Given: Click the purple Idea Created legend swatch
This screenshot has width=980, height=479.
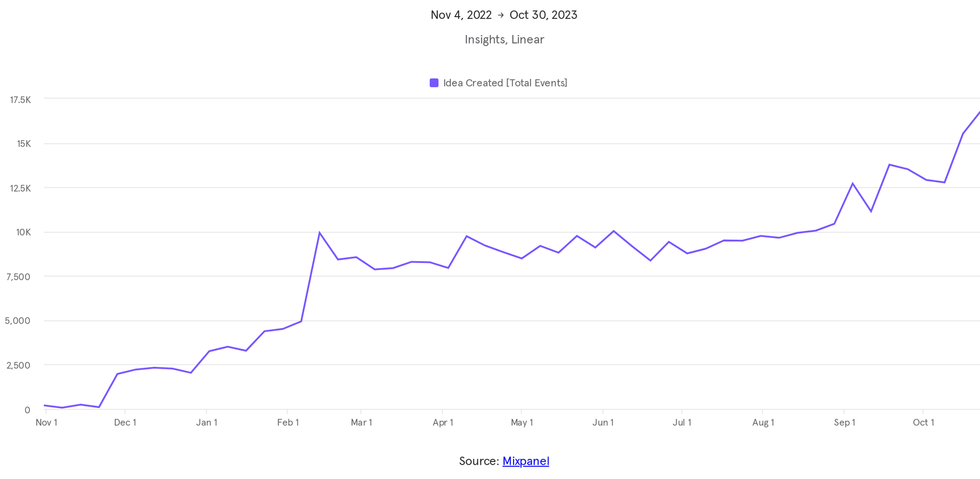Looking at the screenshot, I should pos(434,83).
